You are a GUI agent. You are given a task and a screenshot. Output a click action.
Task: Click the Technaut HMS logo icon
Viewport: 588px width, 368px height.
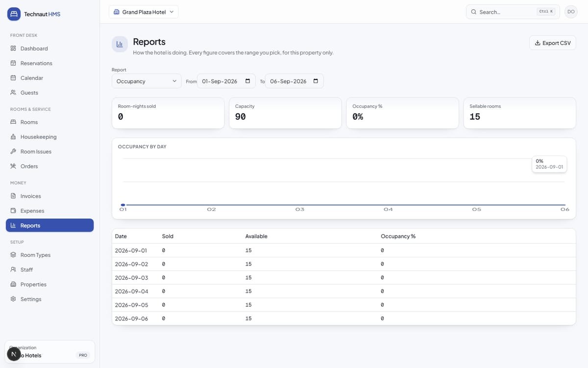click(x=14, y=14)
